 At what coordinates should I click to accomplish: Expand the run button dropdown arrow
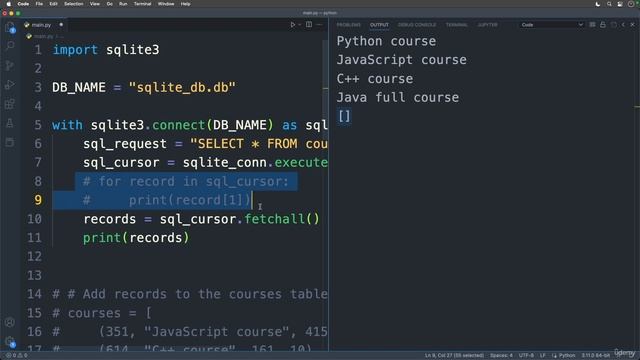pyautogui.click(x=300, y=25)
